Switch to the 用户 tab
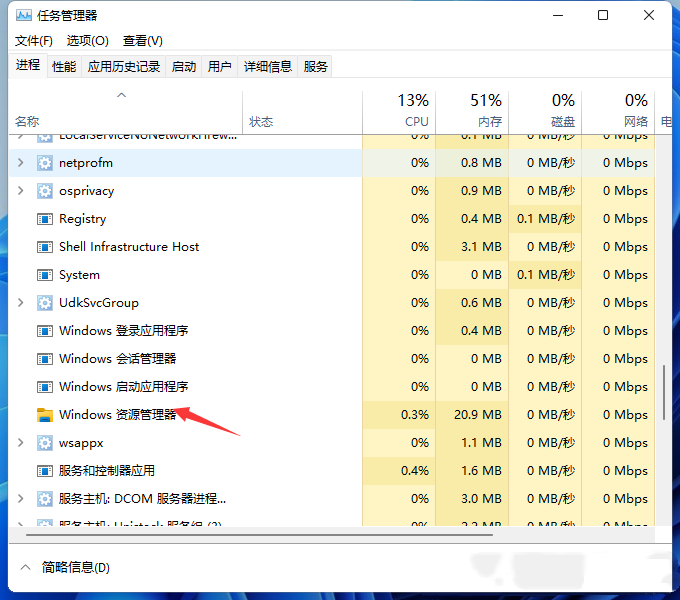Viewport: 680px width, 600px height. tap(219, 67)
